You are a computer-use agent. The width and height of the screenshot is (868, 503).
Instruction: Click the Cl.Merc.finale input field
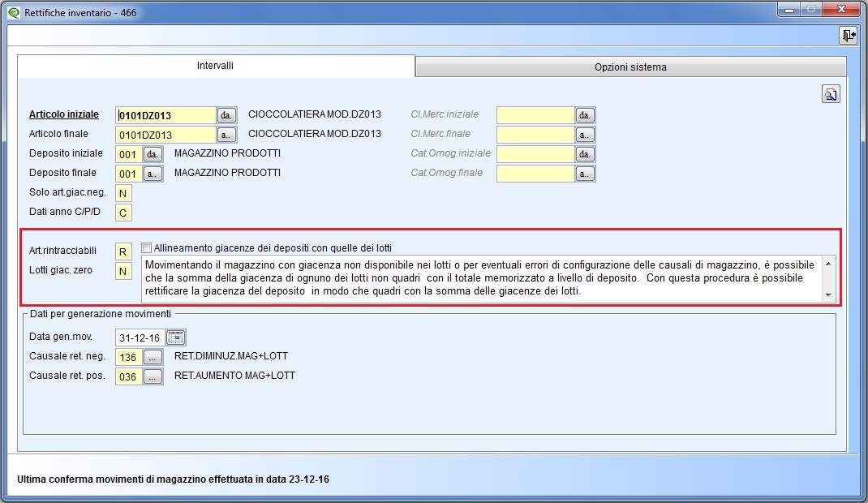pyautogui.click(x=535, y=135)
